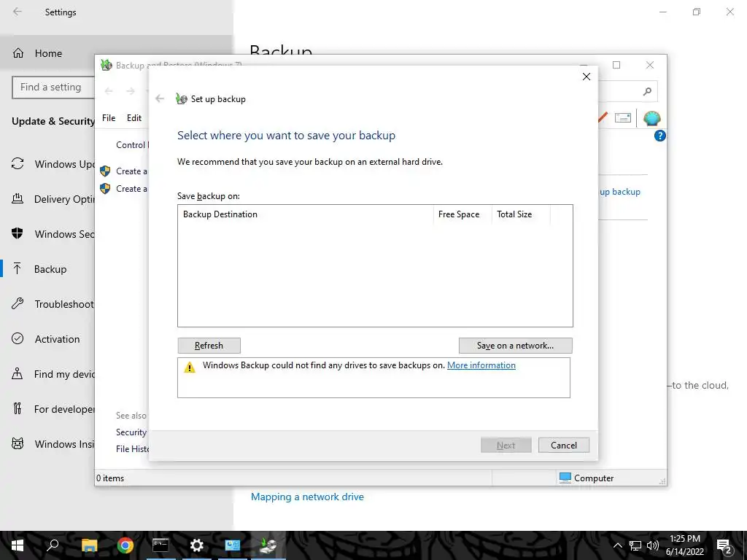
Task: Click the search magnifier in Control Panel search box
Action: [647, 91]
